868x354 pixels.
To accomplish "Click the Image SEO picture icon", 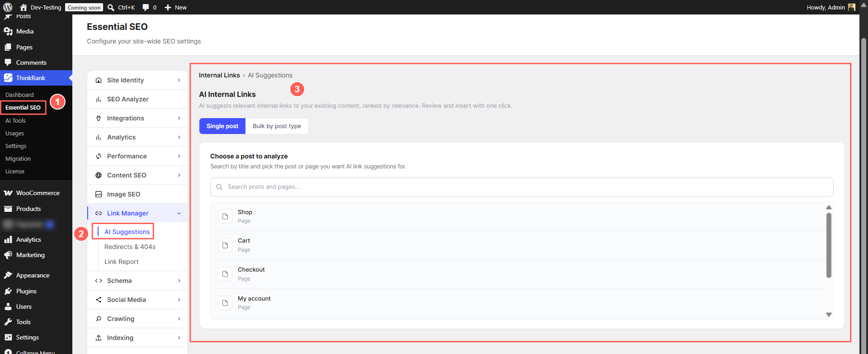I will 99,194.
